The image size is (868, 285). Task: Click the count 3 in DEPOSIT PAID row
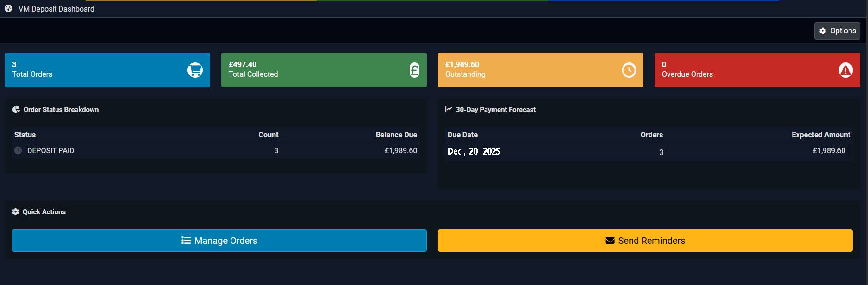point(276,150)
